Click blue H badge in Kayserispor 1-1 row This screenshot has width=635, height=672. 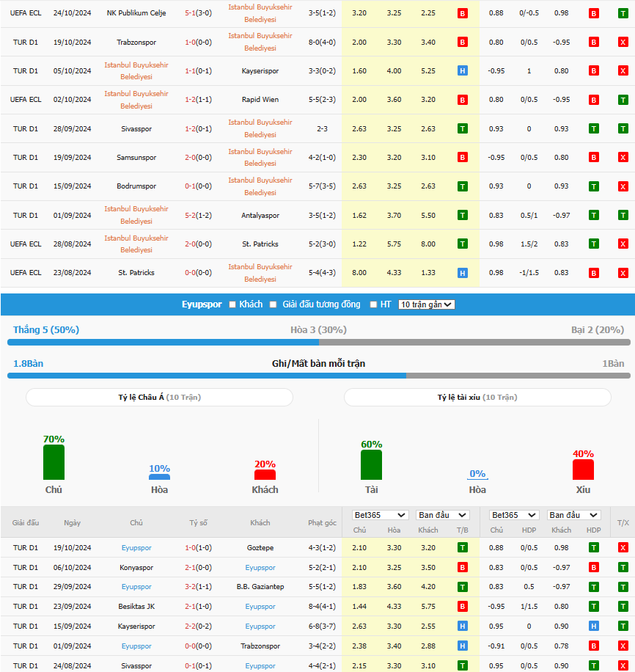tap(463, 70)
